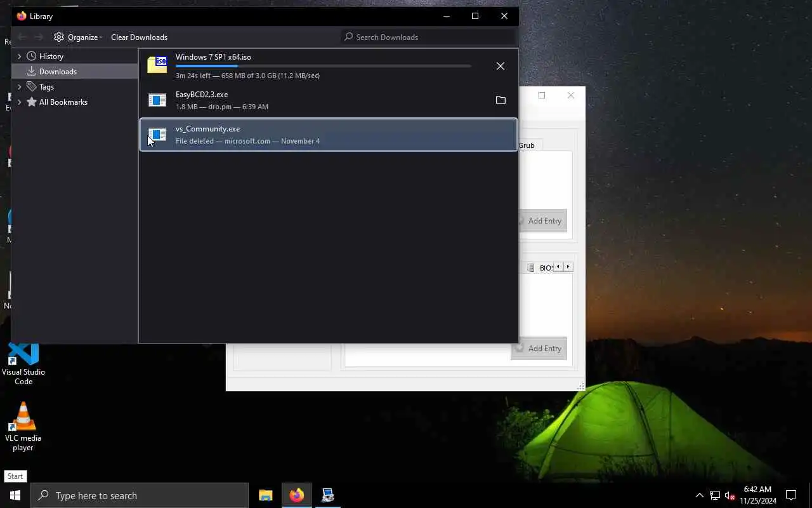Screen dimensions: 812x508
Task: Click the 3m 24s left download status text
Action: (247, 76)
